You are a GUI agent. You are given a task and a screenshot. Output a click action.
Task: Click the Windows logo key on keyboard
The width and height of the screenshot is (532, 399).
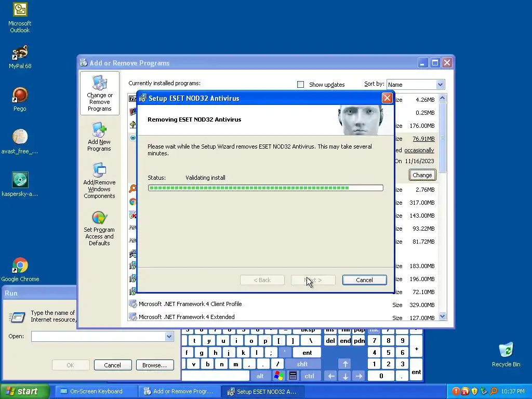click(279, 376)
